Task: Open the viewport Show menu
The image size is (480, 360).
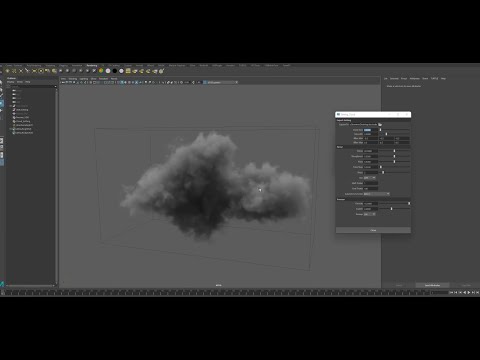Action: point(94,79)
